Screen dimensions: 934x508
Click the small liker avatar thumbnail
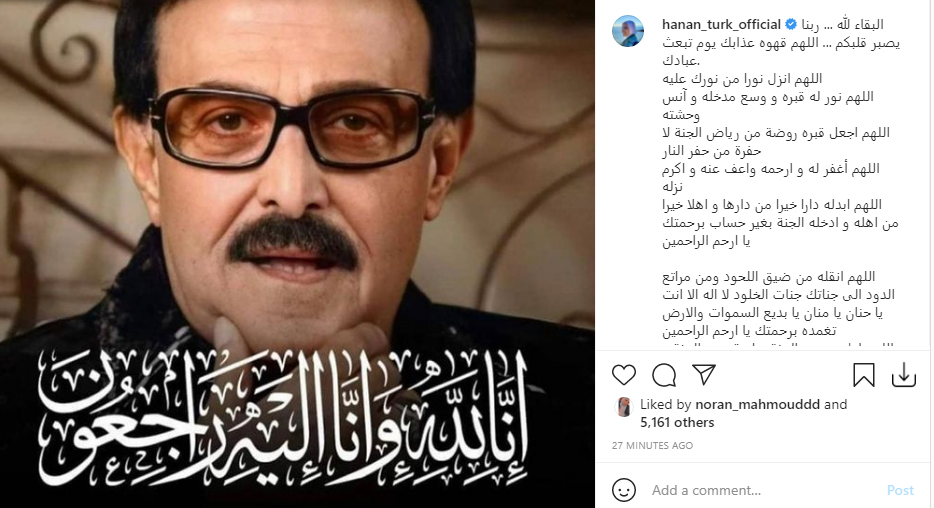click(x=623, y=407)
